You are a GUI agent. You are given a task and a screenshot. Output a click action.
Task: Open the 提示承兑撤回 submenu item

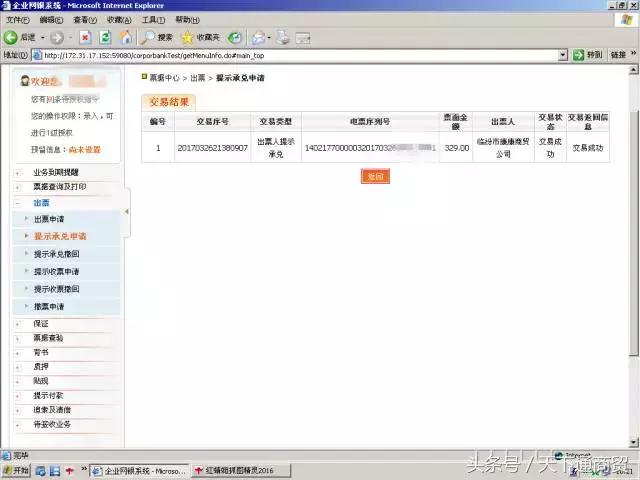56,254
